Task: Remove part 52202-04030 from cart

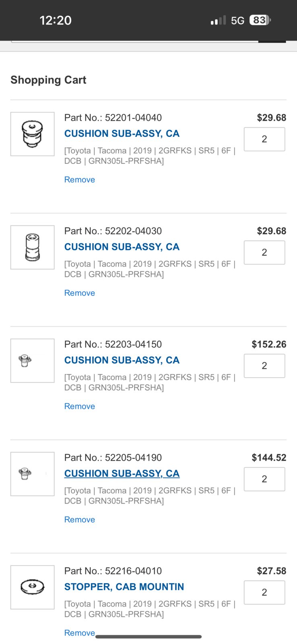Action: tap(80, 293)
